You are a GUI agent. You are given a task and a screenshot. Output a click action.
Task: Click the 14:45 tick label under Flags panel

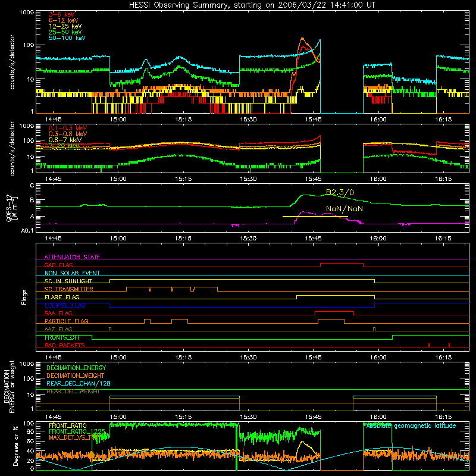click(x=53, y=358)
